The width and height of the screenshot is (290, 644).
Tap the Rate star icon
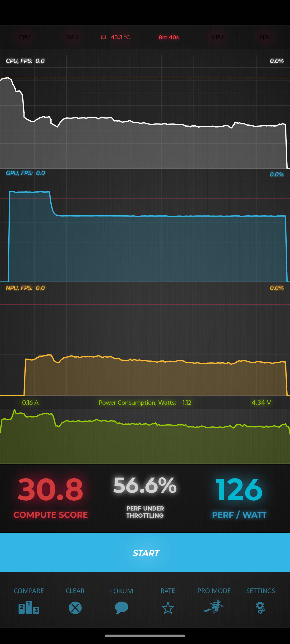168,608
